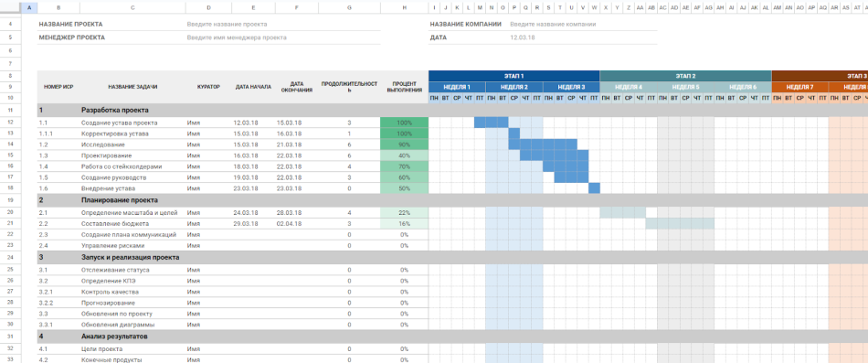Click the 'КУРАТОР' column heading
This screenshot has height=363, width=868.
[x=208, y=87]
